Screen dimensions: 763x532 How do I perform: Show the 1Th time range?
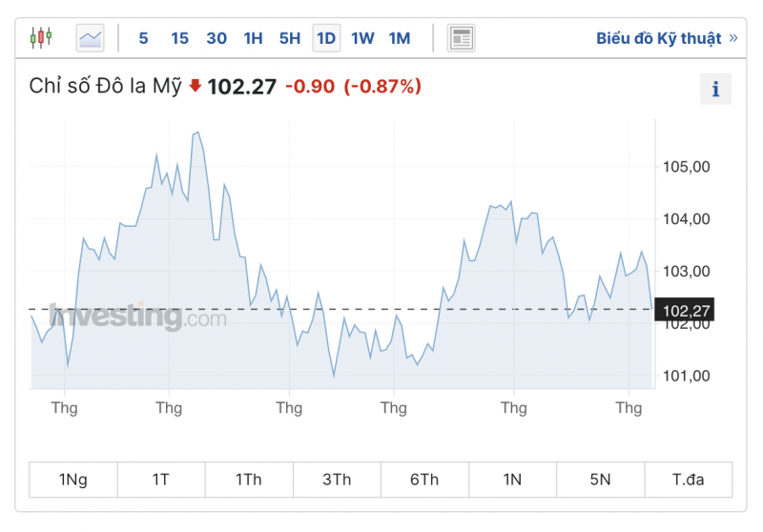click(248, 480)
